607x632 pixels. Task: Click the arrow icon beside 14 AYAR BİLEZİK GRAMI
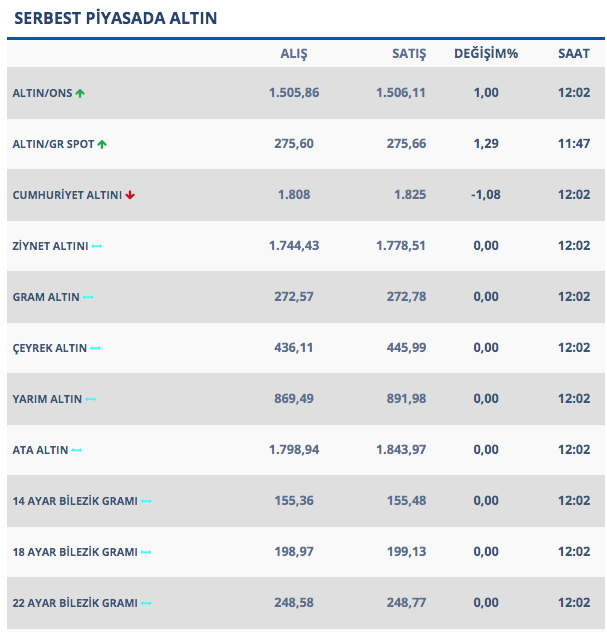click(146, 501)
